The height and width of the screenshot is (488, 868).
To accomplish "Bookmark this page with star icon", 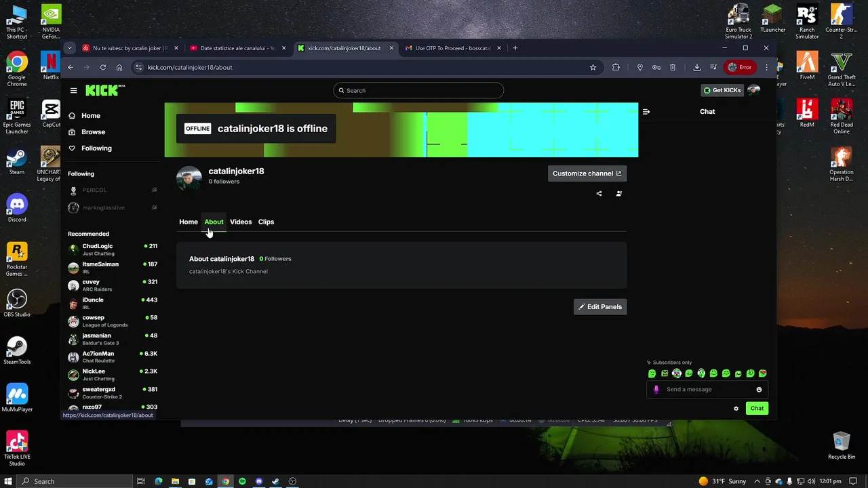I will (593, 67).
